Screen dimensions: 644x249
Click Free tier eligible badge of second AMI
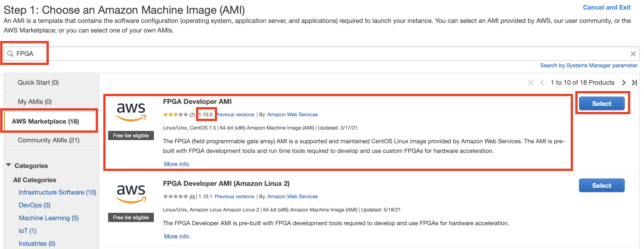[131, 217]
